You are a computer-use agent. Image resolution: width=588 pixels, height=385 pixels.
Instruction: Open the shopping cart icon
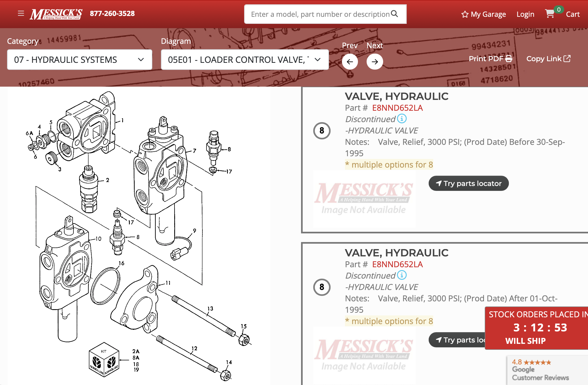550,14
